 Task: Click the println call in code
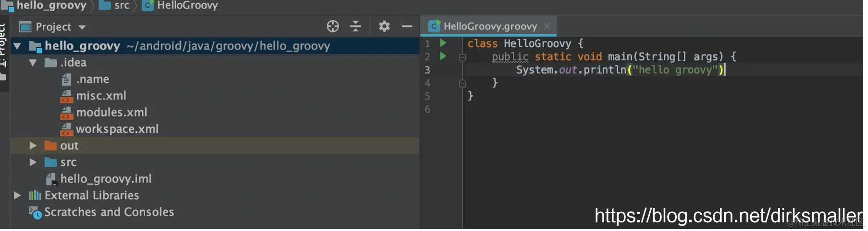click(605, 70)
